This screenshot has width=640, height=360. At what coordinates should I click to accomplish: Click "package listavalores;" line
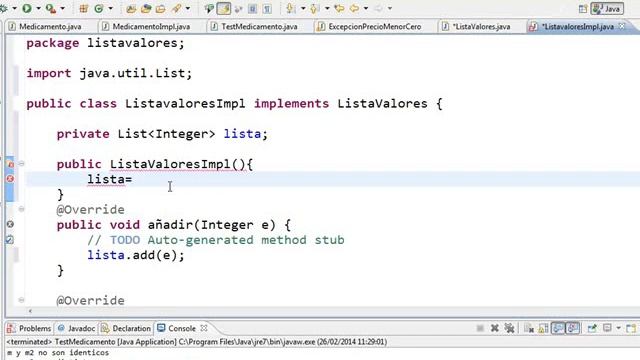tap(105, 43)
